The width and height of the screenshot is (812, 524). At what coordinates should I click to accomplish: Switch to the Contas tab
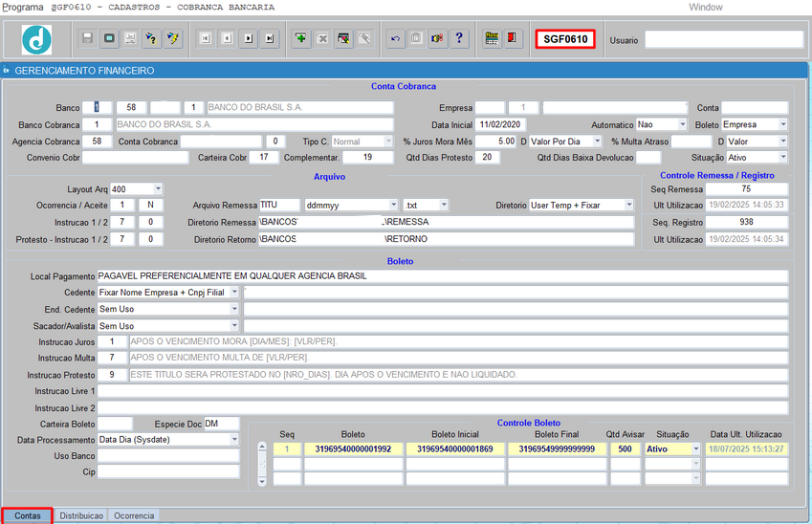(28, 515)
